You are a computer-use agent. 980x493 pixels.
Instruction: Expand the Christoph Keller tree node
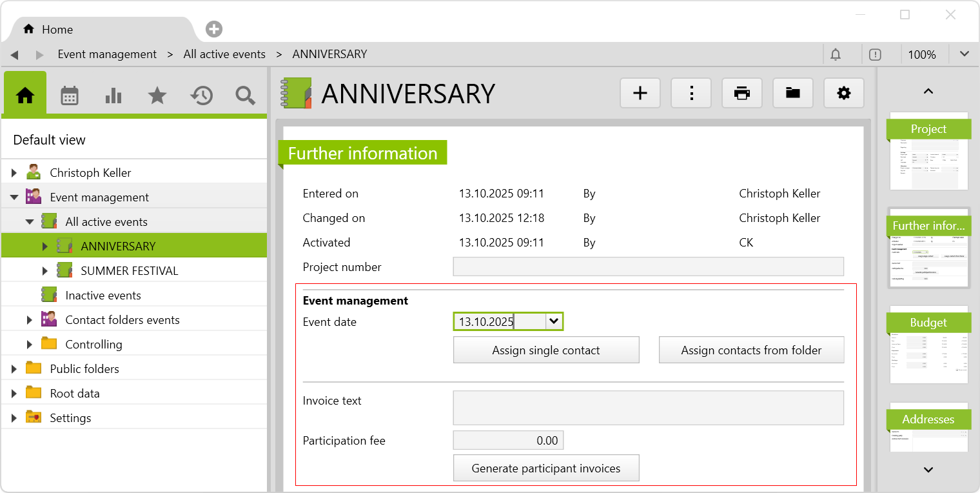[14, 173]
